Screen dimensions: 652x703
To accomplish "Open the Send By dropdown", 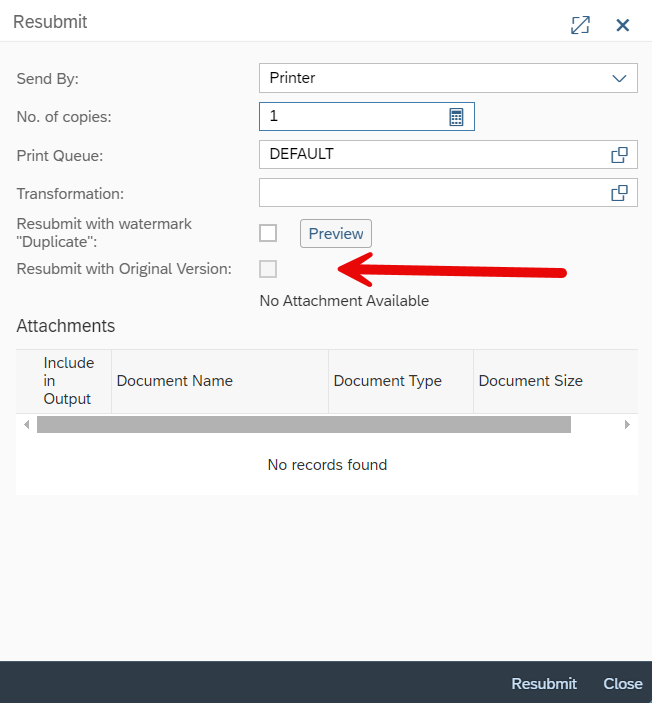I will pyautogui.click(x=619, y=78).
